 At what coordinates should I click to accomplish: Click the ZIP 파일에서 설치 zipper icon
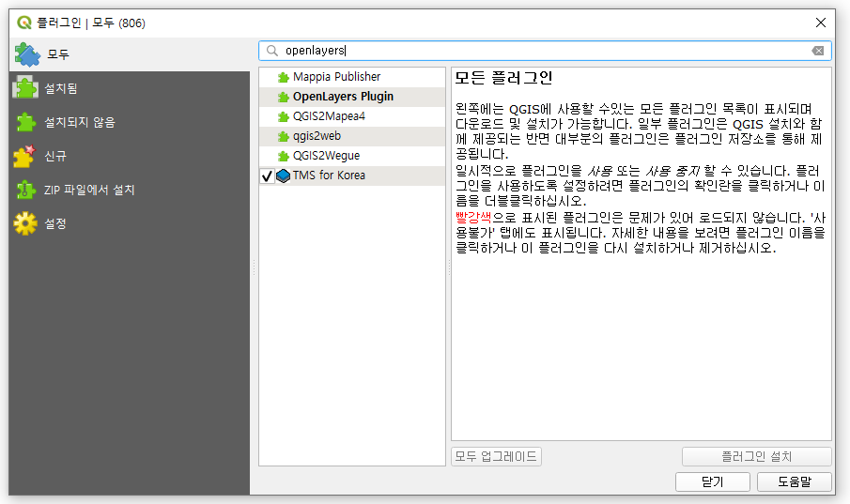click(x=25, y=190)
